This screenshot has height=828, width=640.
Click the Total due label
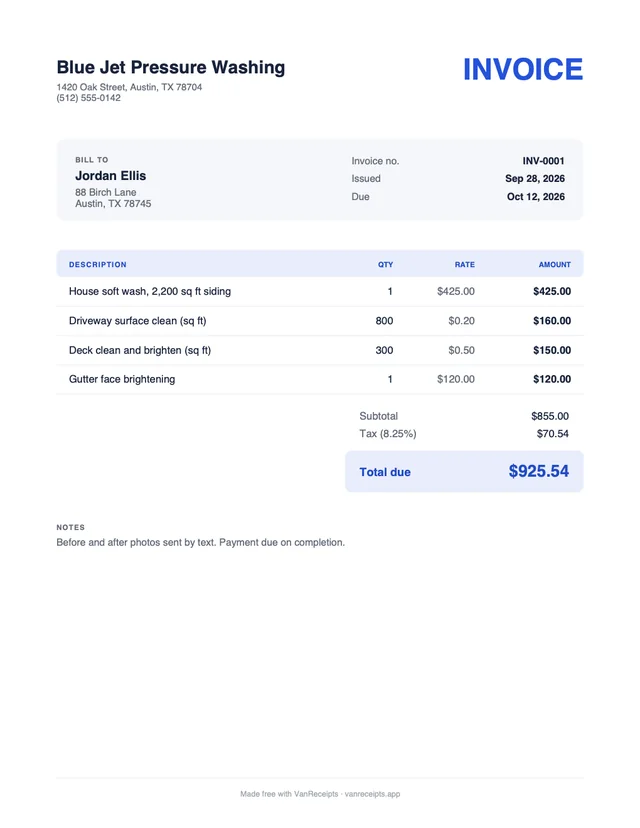coord(385,472)
